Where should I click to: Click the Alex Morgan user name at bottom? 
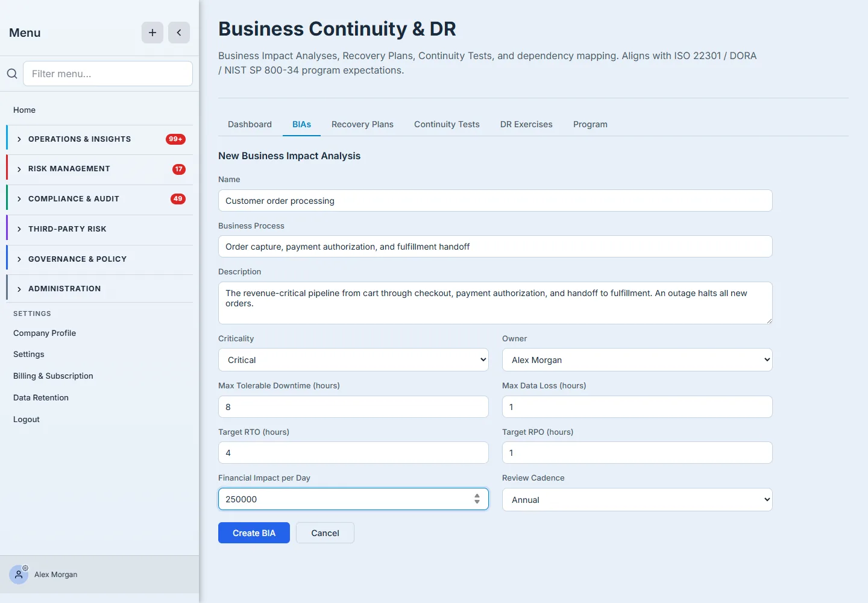[55, 575]
